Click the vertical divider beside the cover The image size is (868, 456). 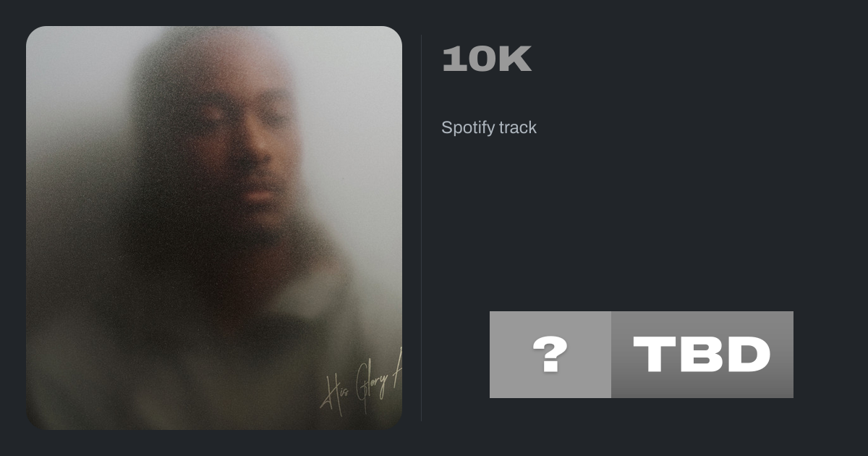pyautogui.click(x=421, y=228)
